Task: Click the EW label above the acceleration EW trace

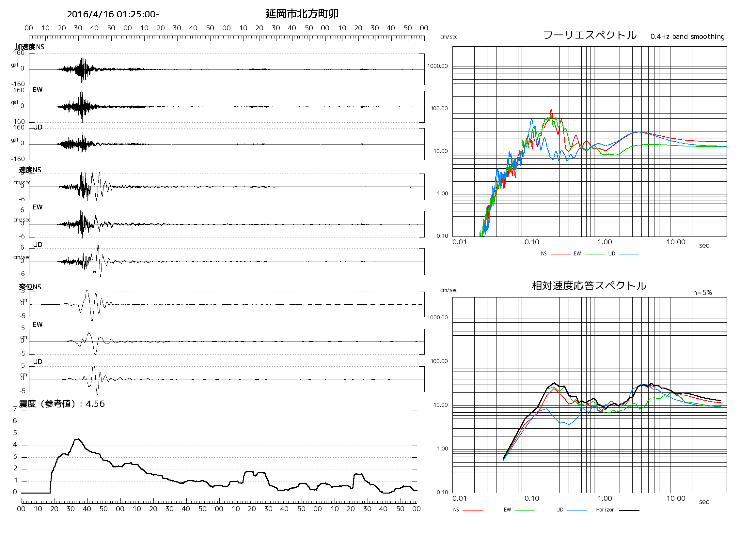Action: pos(38,90)
